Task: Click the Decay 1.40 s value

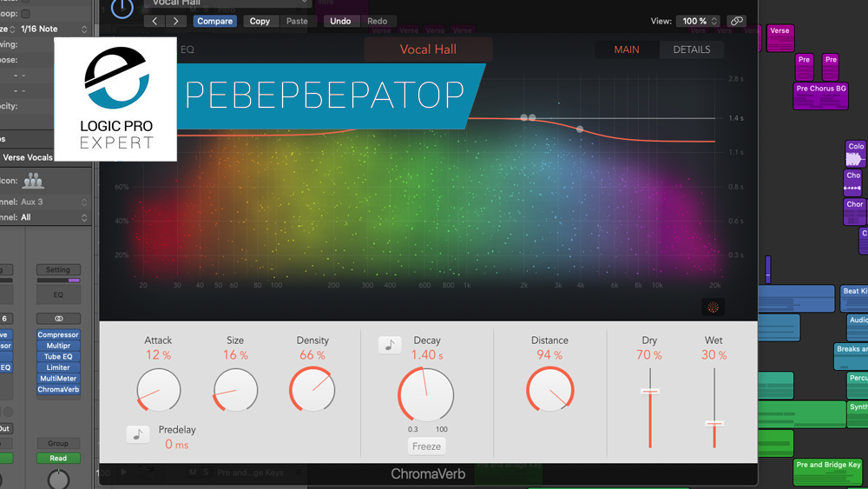Action: [427, 355]
